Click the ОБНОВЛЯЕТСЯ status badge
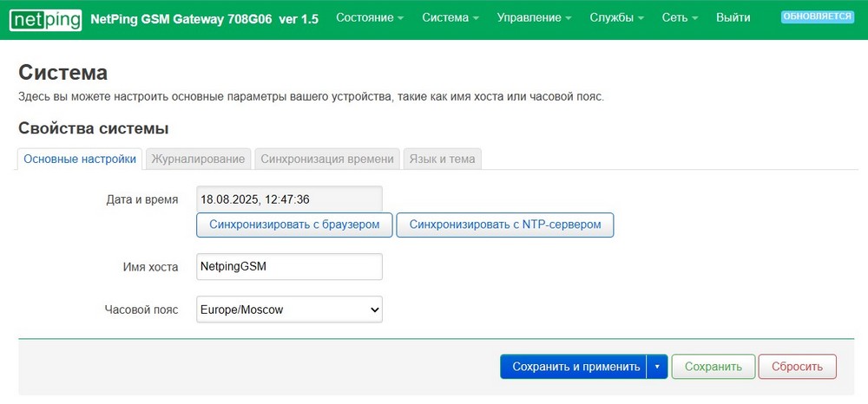Screen dimensions: 868x404 click(x=817, y=16)
